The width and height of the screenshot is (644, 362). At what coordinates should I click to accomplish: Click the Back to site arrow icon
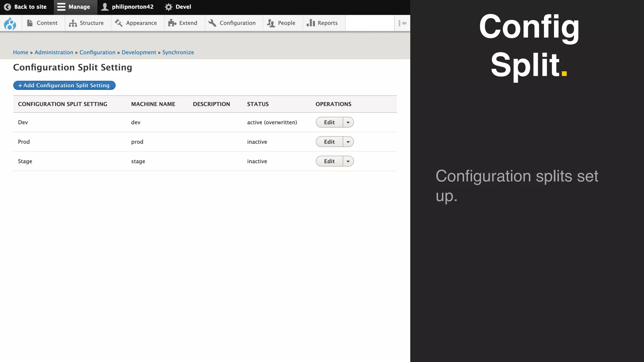(x=8, y=7)
